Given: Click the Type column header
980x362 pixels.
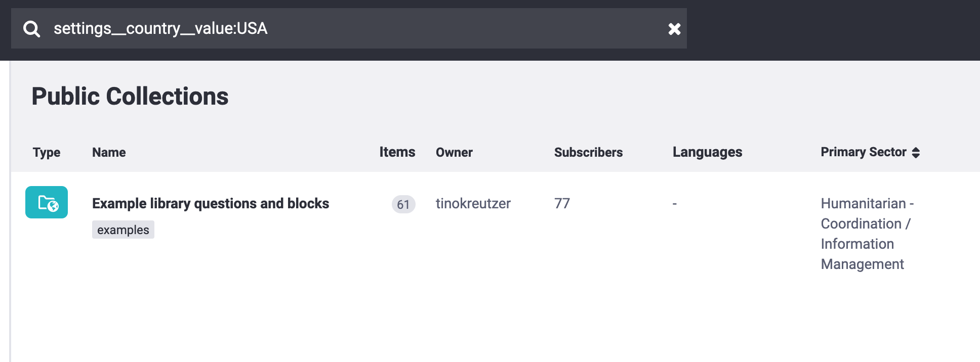Looking at the screenshot, I should (x=47, y=152).
